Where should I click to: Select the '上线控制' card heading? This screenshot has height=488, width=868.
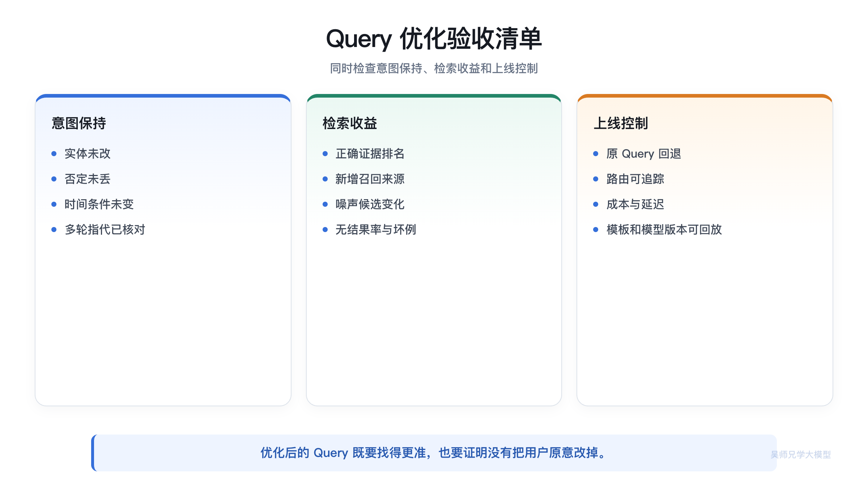coord(621,123)
